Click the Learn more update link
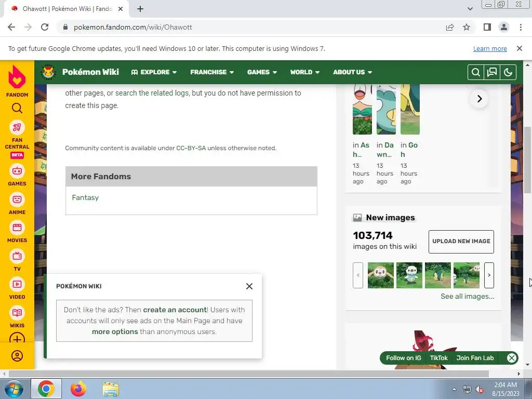Screen dimensions: 532x399 490,48
